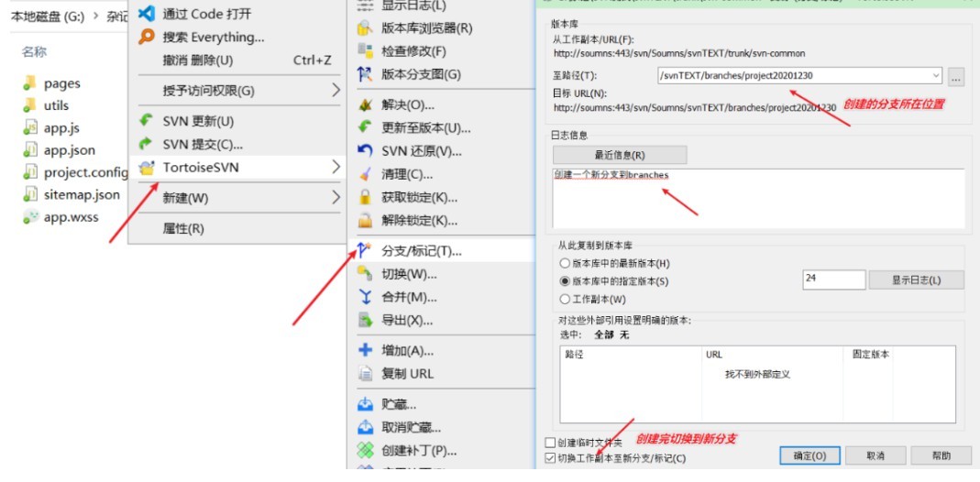980x482 pixels.
Task: Click the blue plus Add icon
Action: 364,350
